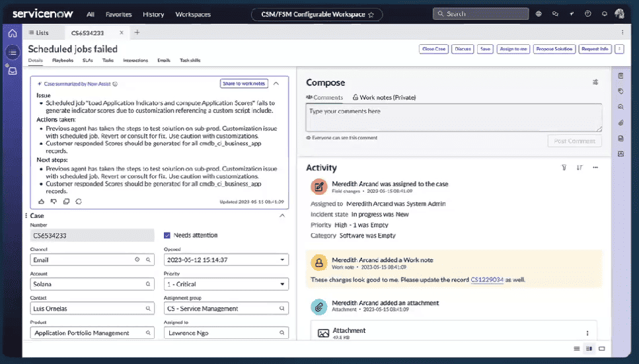
Task: Click the Close Case button
Action: 433,49
